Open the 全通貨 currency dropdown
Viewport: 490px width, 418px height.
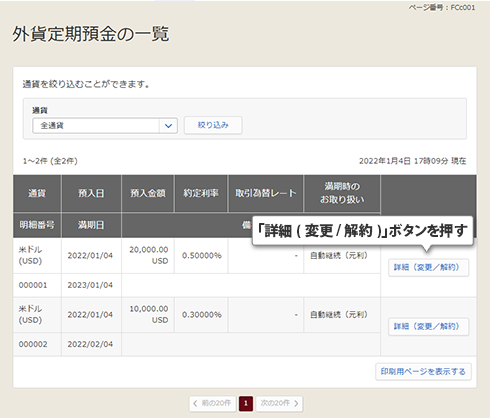click(x=105, y=126)
